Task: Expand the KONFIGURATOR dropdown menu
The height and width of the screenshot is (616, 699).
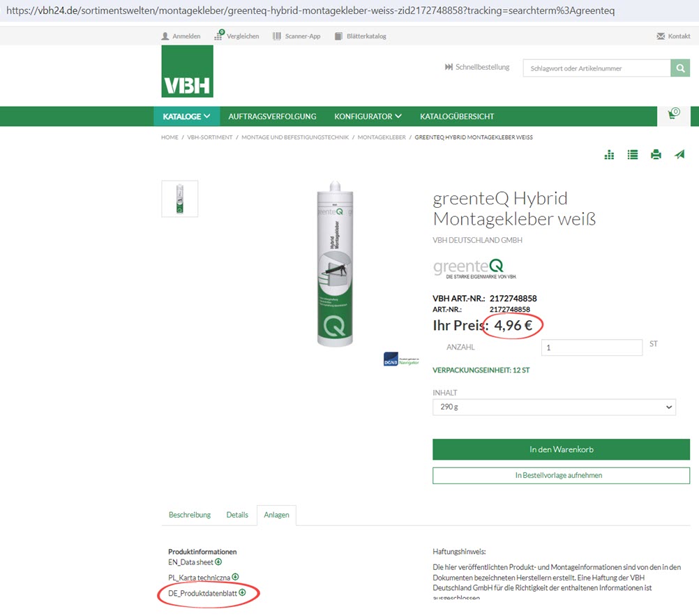Action: tap(368, 117)
